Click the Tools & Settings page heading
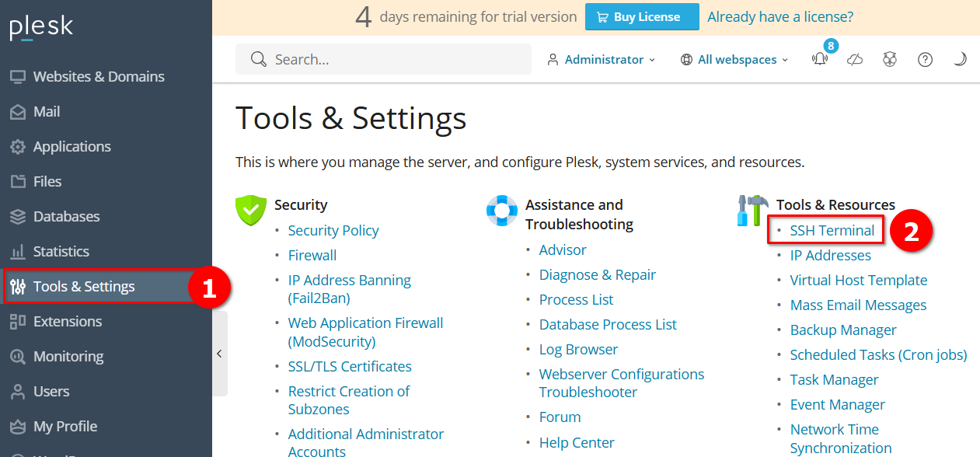 tap(351, 118)
